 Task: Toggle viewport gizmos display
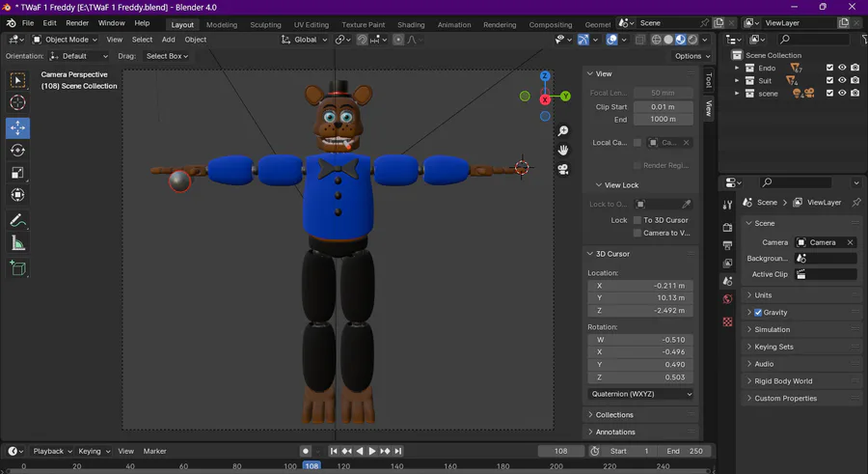583,40
